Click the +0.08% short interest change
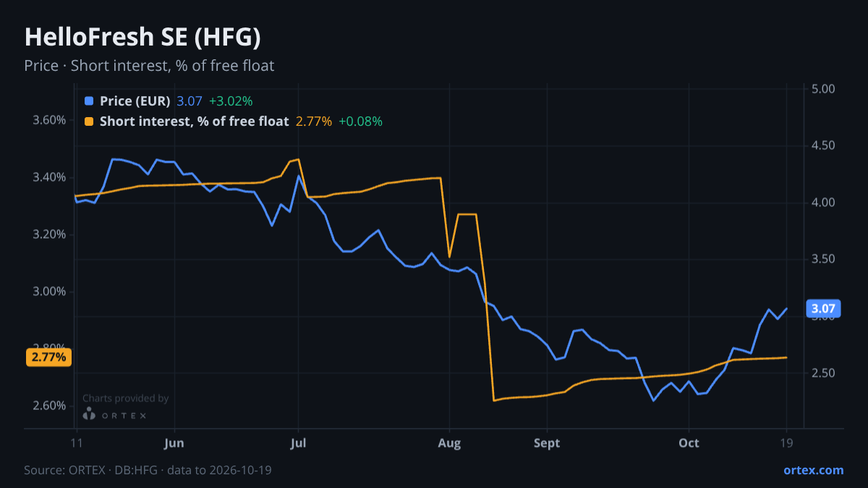The image size is (868, 488). coord(360,121)
